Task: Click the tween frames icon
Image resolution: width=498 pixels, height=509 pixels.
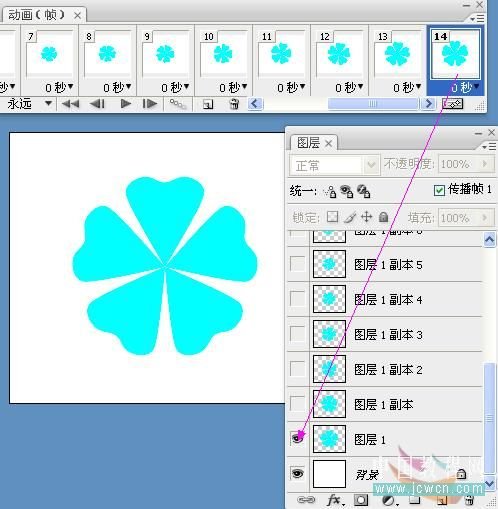Action: click(x=178, y=104)
